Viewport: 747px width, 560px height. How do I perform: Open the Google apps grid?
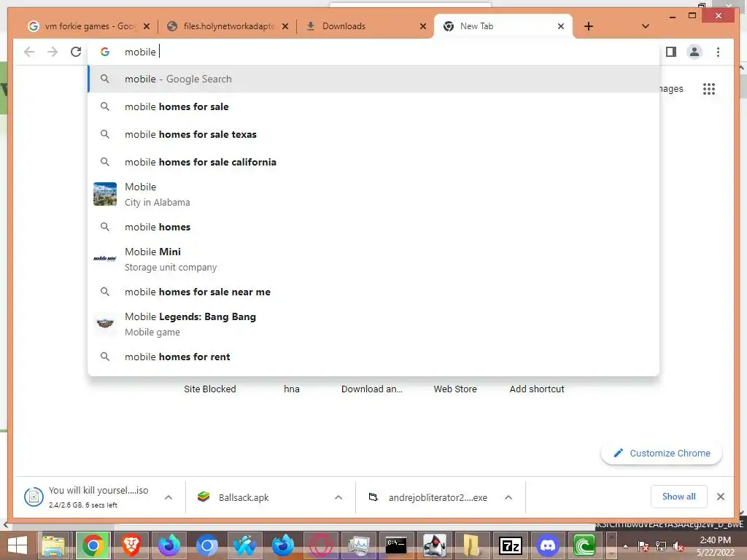pyautogui.click(x=709, y=88)
